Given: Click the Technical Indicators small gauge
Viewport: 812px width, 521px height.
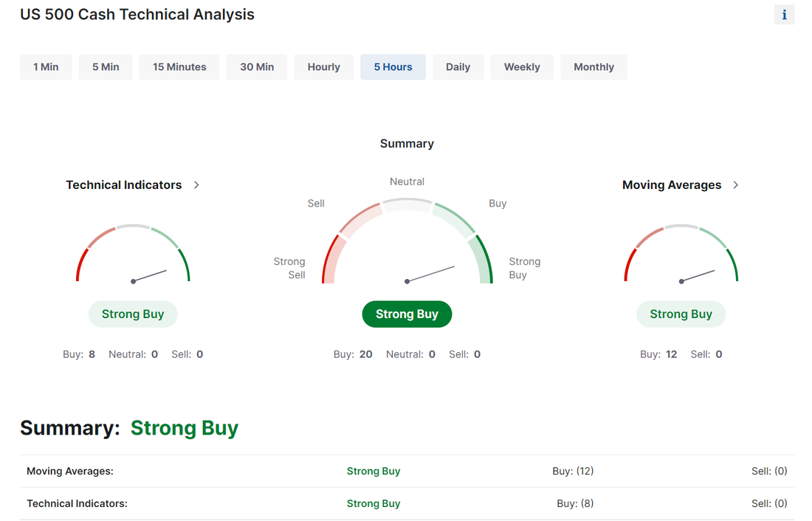Looking at the screenshot, I should tap(133, 255).
